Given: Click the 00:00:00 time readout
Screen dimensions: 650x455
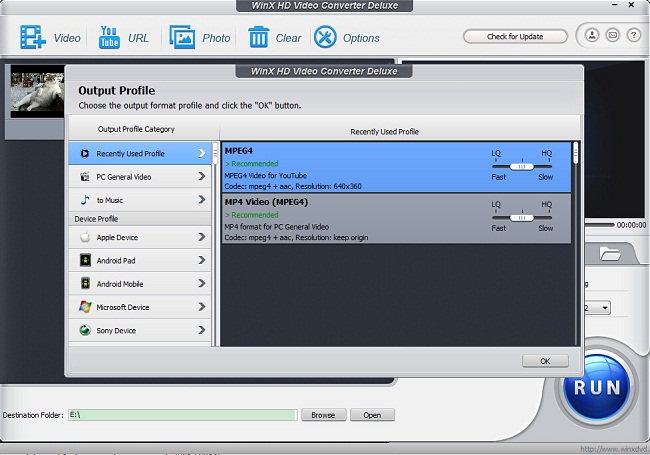Looking at the screenshot, I should click(x=631, y=225).
